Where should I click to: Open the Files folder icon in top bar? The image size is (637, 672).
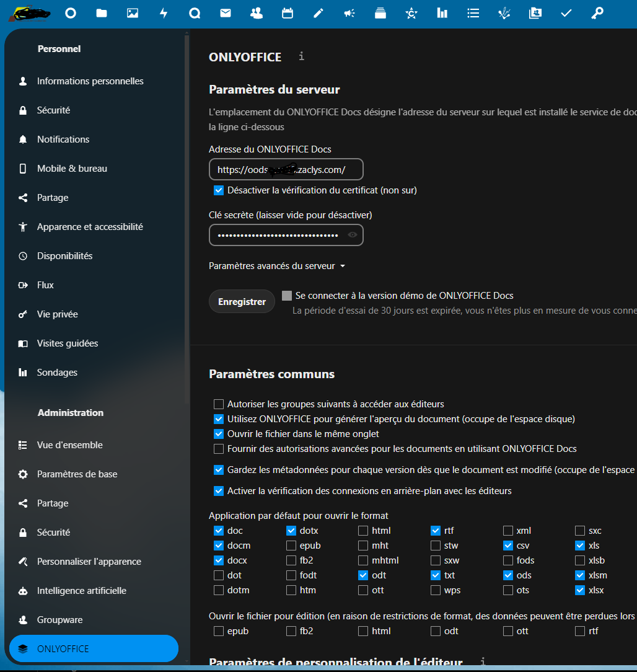click(x=102, y=13)
